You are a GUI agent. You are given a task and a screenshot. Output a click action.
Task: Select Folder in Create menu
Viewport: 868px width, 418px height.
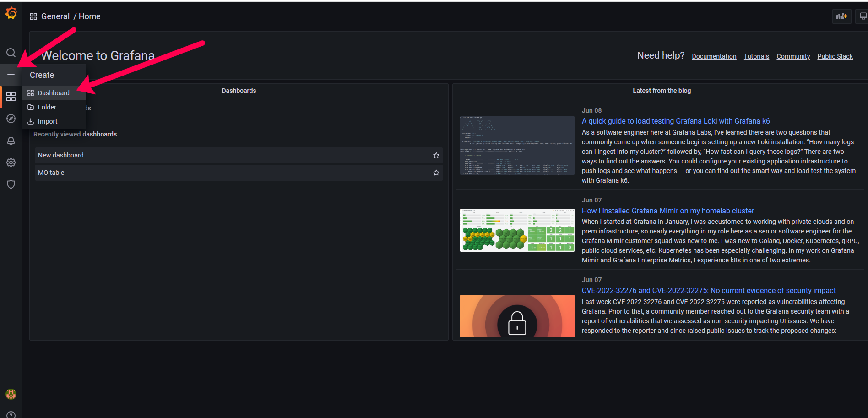(x=47, y=107)
